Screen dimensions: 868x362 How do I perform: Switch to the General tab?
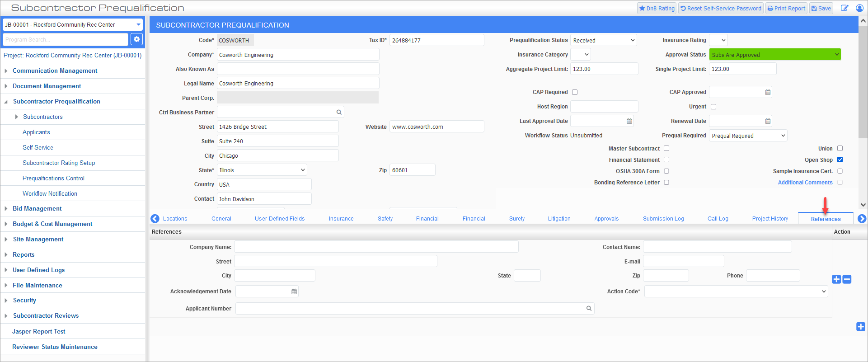pos(221,219)
